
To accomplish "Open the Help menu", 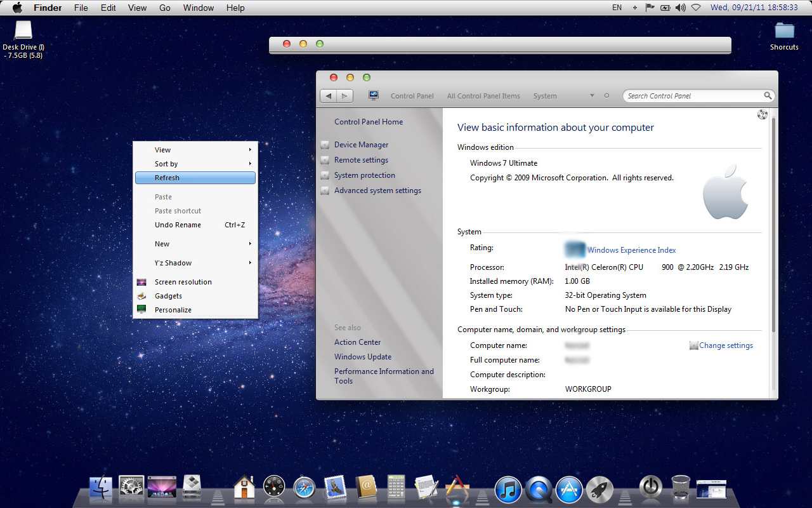I will (x=235, y=8).
